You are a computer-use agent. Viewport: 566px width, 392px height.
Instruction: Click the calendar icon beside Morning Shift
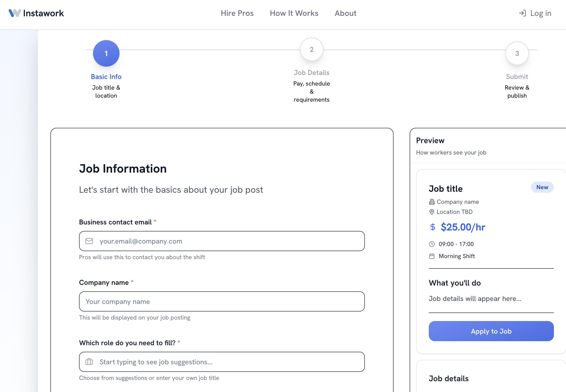tap(432, 256)
